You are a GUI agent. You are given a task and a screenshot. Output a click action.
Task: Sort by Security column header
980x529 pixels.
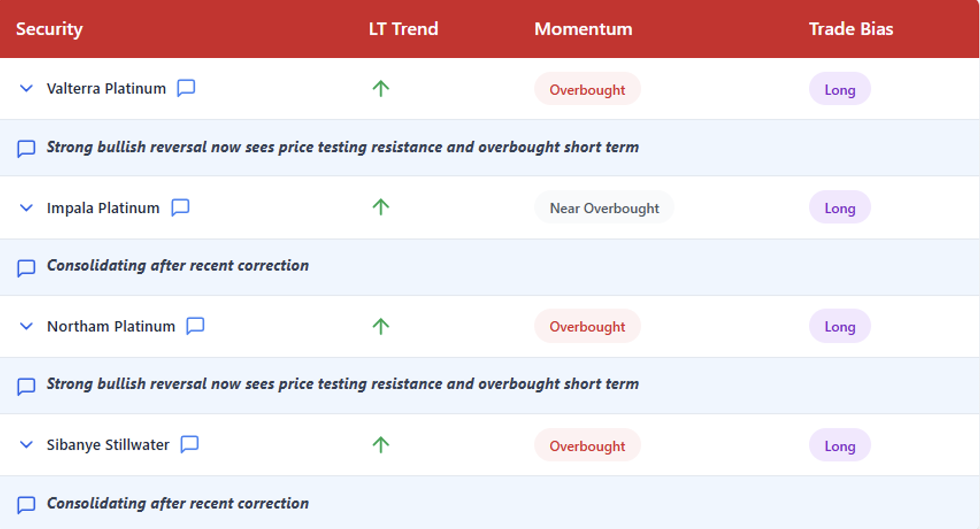coord(49,29)
